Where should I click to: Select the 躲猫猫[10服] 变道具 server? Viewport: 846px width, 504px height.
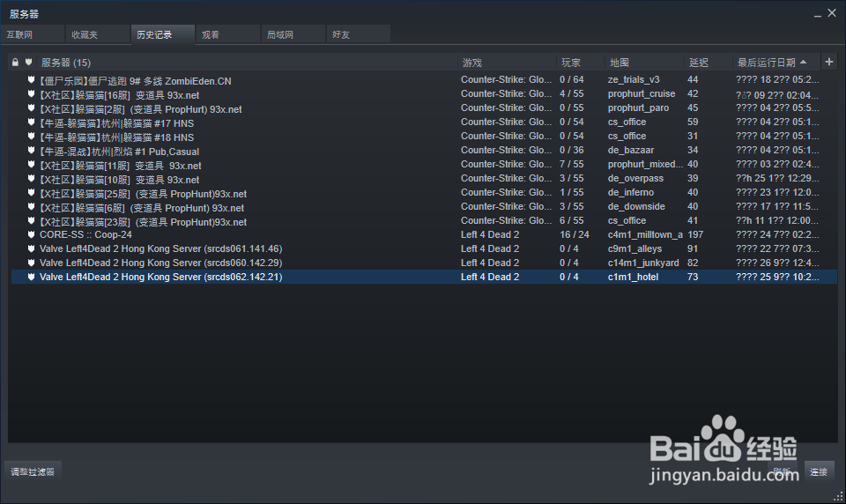click(x=424, y=178)
